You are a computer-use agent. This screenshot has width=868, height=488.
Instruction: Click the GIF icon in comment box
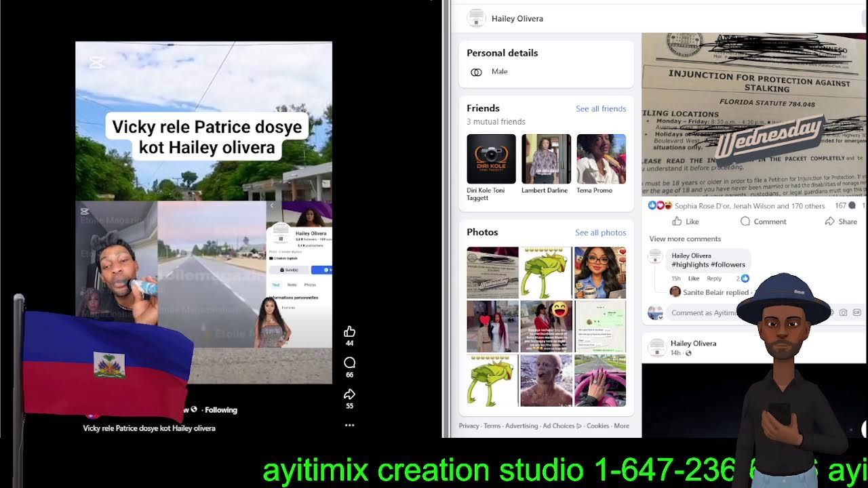(856, 312)
